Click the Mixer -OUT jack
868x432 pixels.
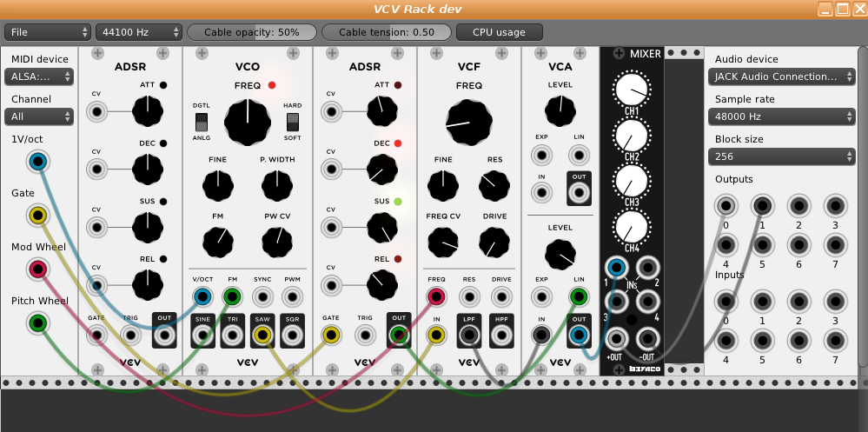[647, 338]
